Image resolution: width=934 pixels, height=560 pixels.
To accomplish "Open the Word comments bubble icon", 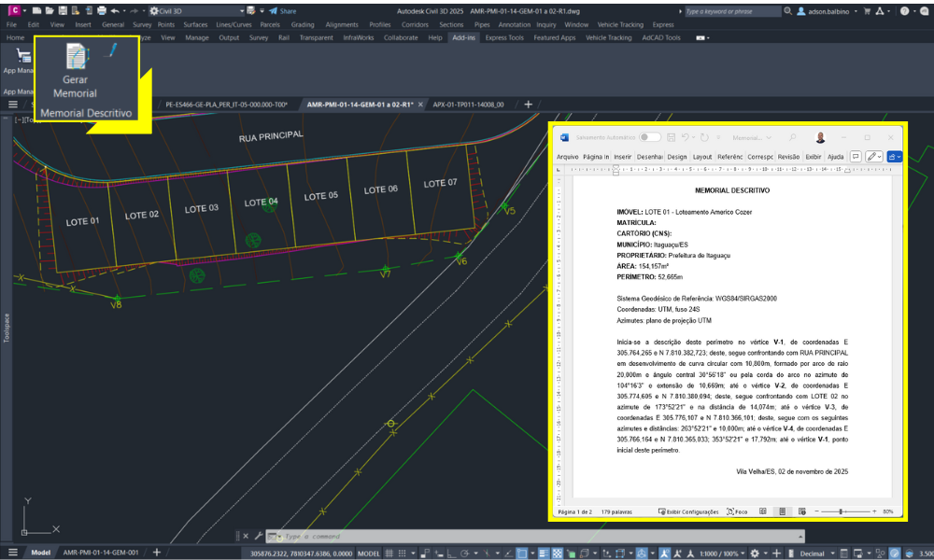I will 856,157.
